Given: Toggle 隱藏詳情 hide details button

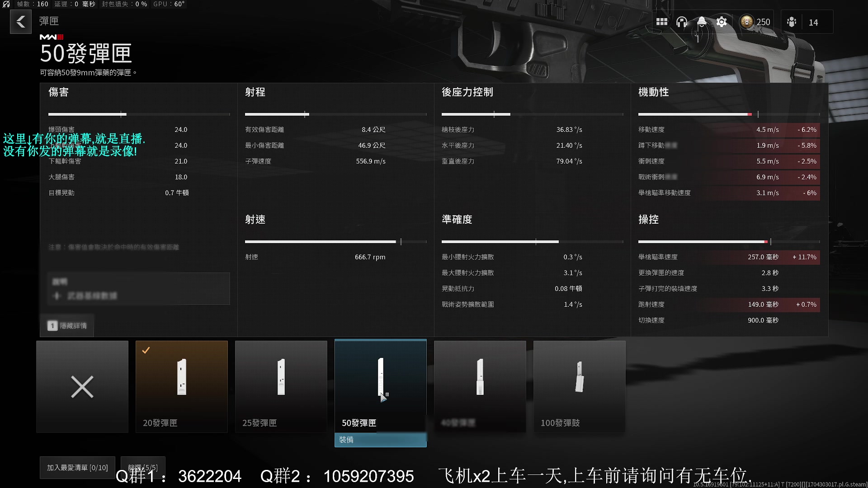Looking at the screenshot, I should (x=67, y=325).
